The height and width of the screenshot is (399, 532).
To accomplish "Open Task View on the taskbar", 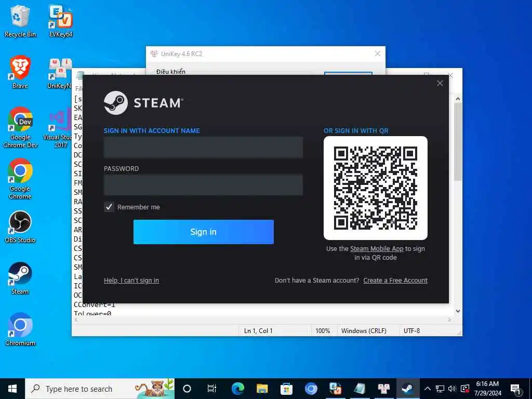I will click(212, 389).
